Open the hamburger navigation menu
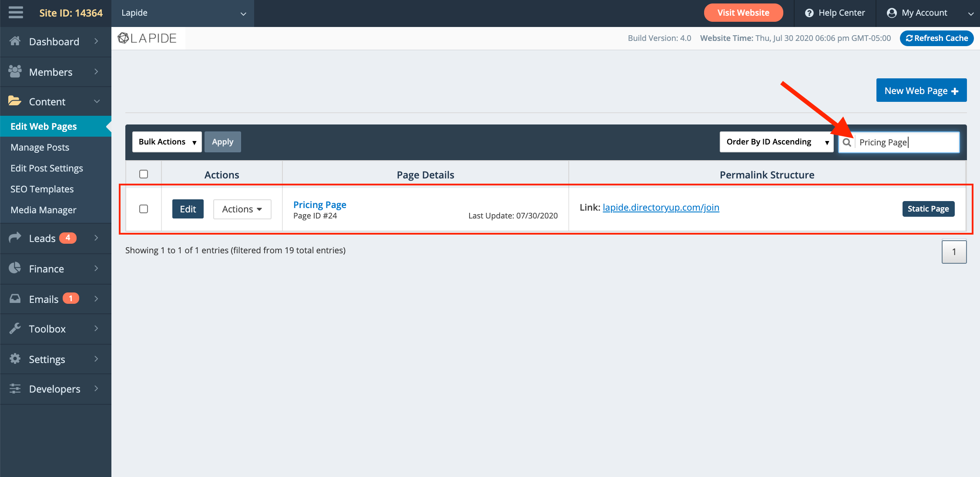980x477 pixels. click(x=15, y=13)
